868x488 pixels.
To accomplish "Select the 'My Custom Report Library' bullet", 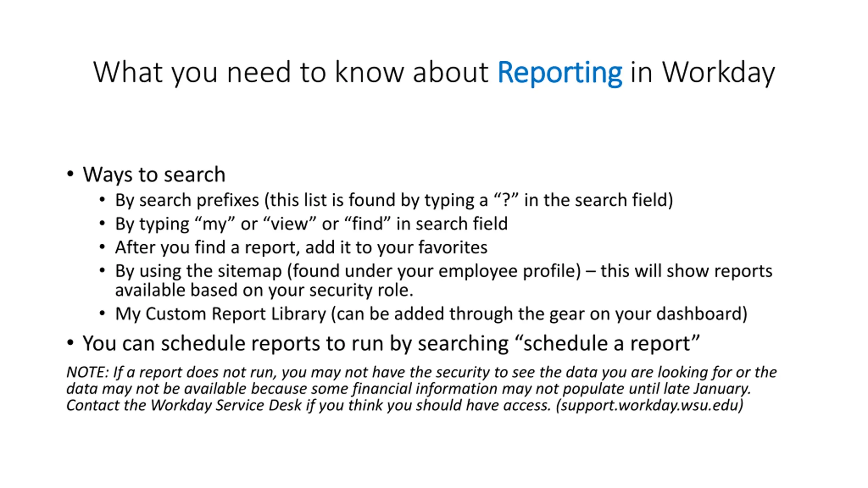I will coord(431,314).
